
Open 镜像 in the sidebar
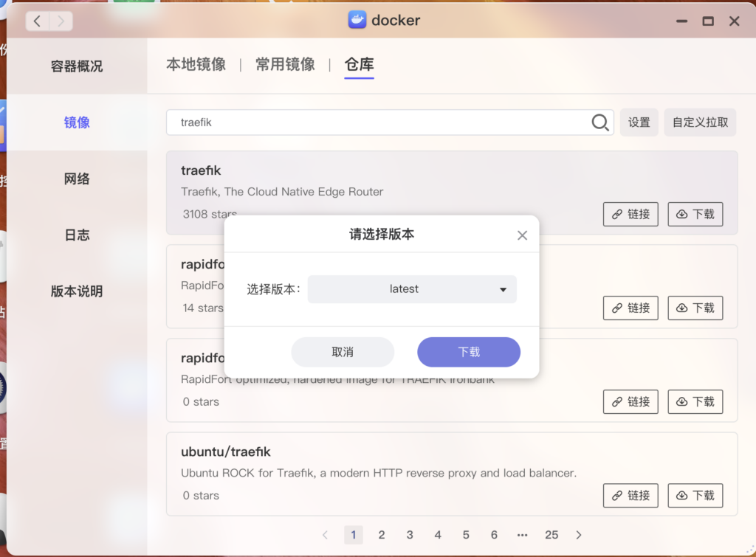pyautogui.click(x=77, y=122)
